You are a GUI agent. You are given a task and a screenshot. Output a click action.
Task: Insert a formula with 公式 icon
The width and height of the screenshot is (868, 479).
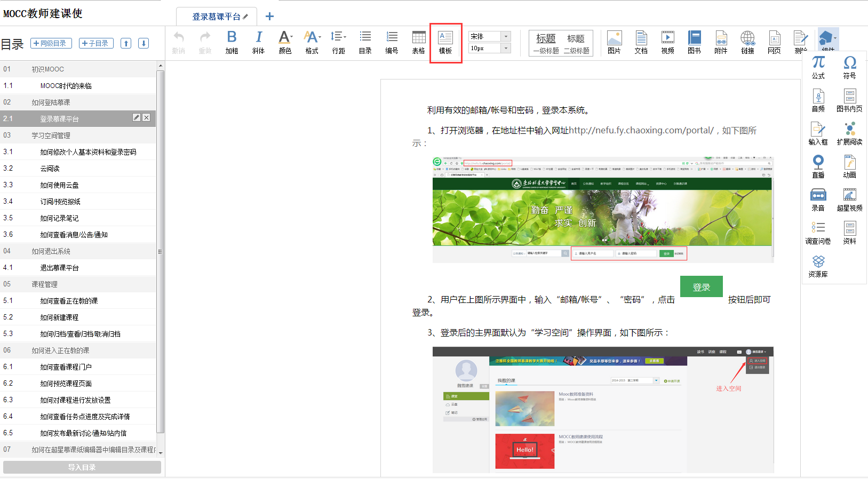(818, 67)
